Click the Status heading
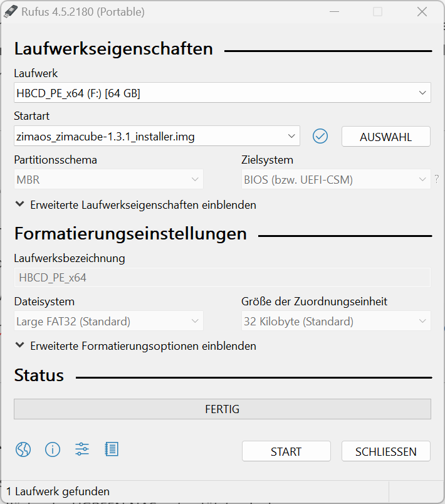 click(39, 375)
